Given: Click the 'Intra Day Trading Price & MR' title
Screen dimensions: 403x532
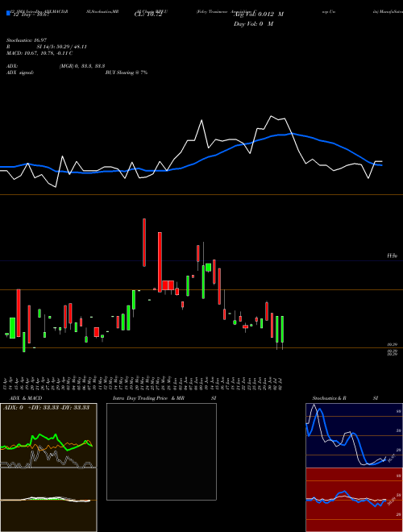Looking at the screenshot, I should [x=148, y=398].
